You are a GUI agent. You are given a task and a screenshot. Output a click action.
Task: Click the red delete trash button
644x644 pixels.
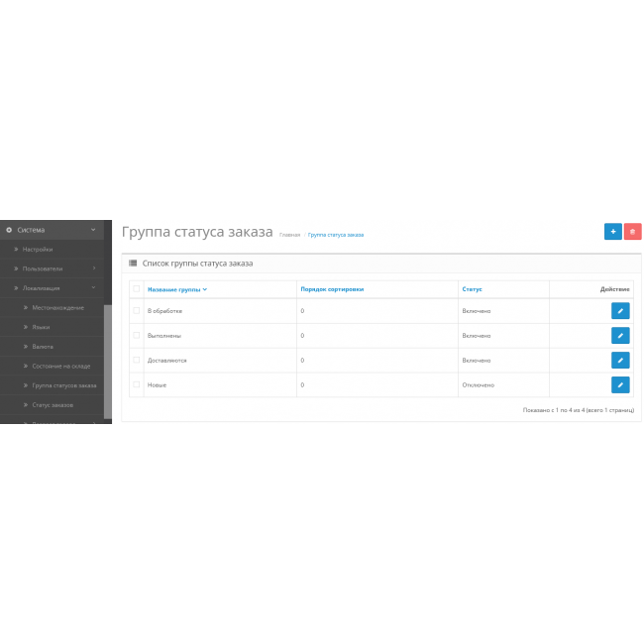[633, 231]
